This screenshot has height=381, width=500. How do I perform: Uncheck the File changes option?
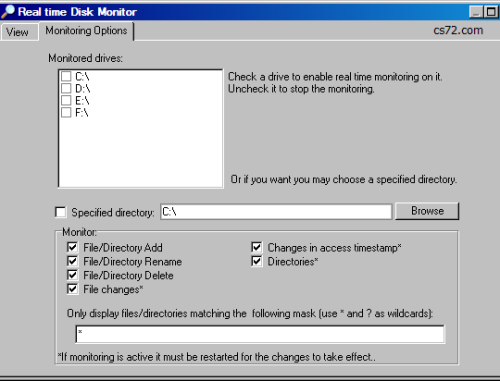tap(72, 289)
